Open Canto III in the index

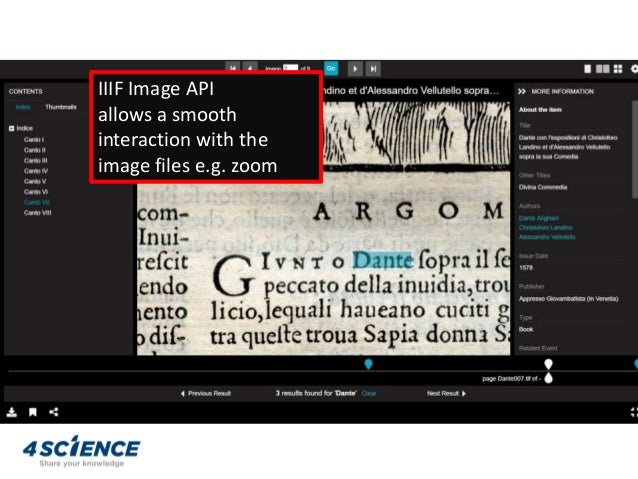point(35,161)
